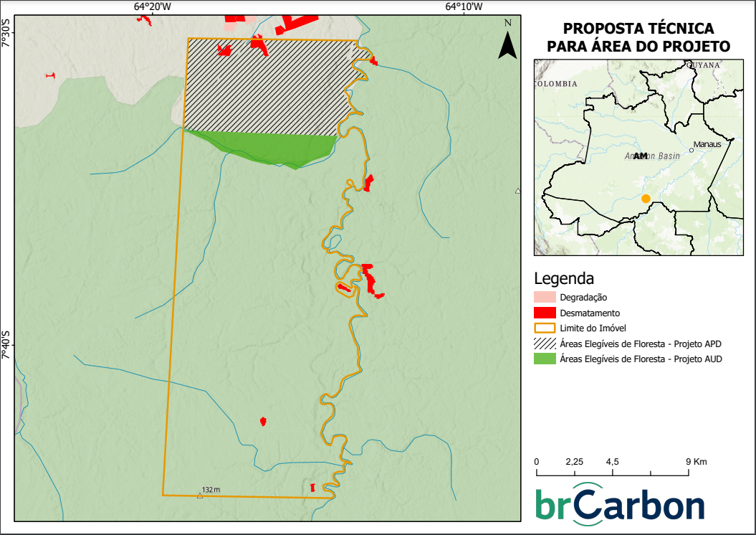
Task: Click the 9 Km scale bar label
Action: (696, 462)
